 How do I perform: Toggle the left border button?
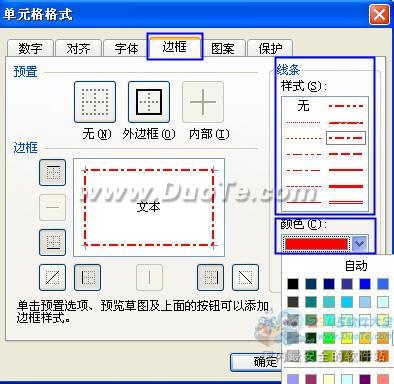point(87,277)
